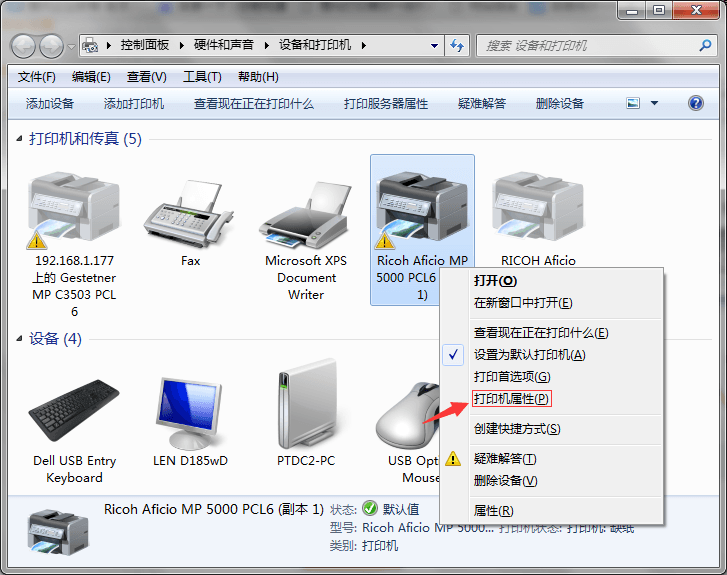Select the RICOH Aficio printer on the right
Viewport: 727px width, 575px height.
(x=538, y=212)
